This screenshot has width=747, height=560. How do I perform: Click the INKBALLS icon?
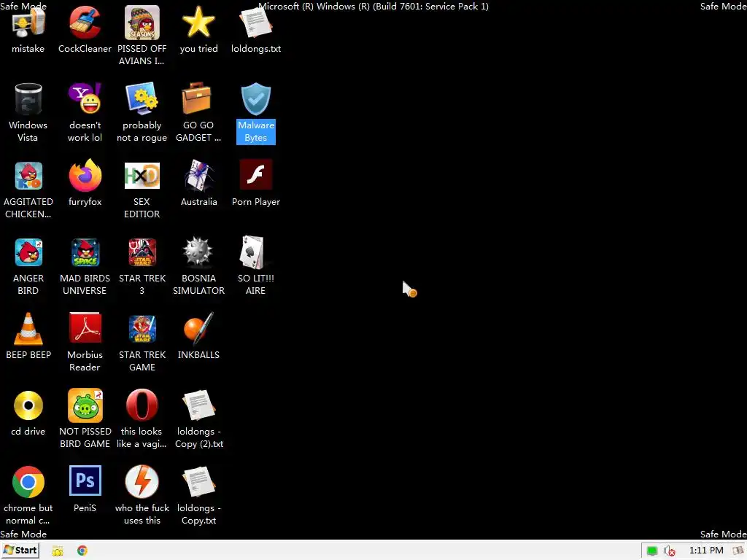pyautogui.click(x=198, y=329)
